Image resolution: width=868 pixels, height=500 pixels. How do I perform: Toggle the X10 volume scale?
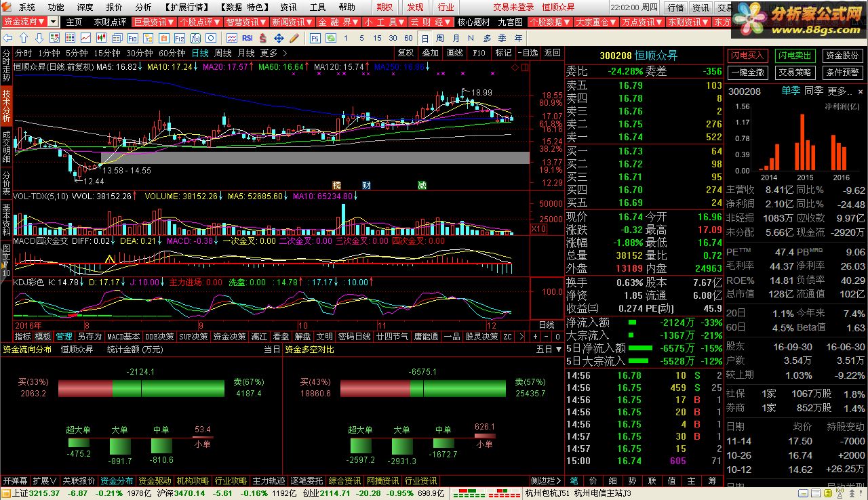point(538,229)
